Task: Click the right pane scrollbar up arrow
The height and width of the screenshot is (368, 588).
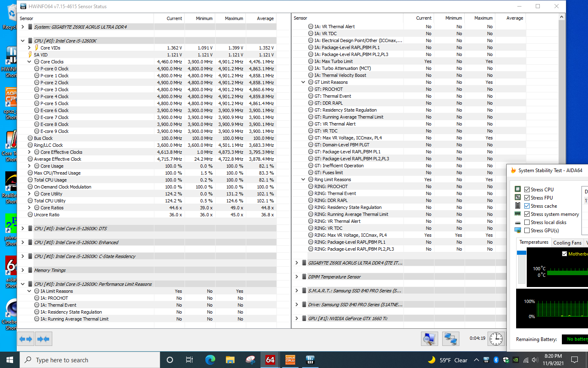Action: (x=562, y=17)
